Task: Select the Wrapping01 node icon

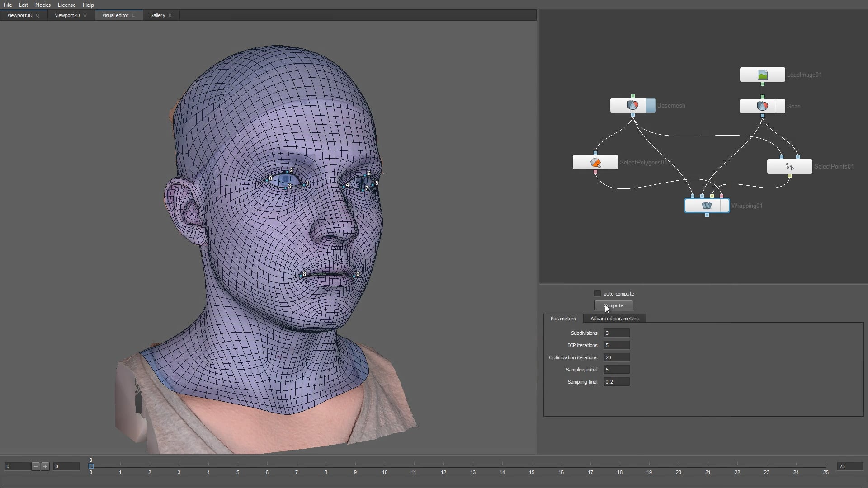Action: [x=707, y=206]
